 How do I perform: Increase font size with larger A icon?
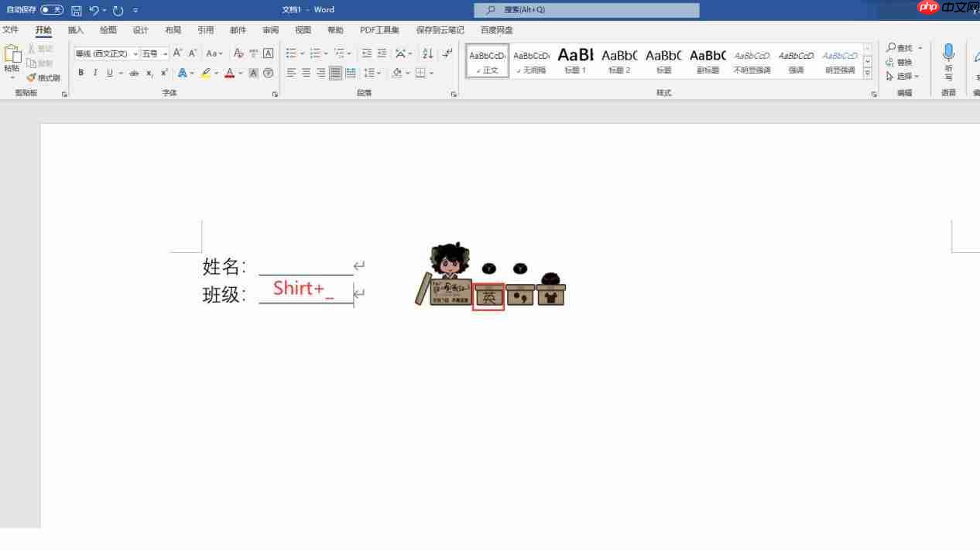[177, 53]
